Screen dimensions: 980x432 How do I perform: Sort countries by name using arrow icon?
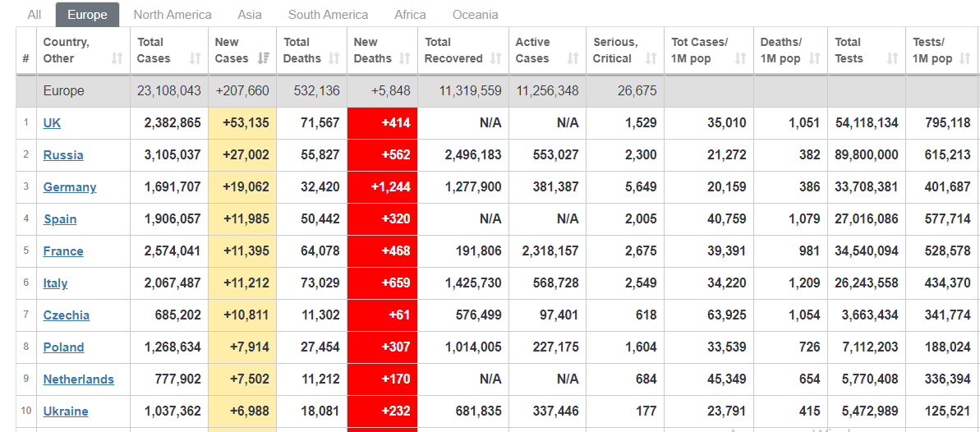pos(117,58)
